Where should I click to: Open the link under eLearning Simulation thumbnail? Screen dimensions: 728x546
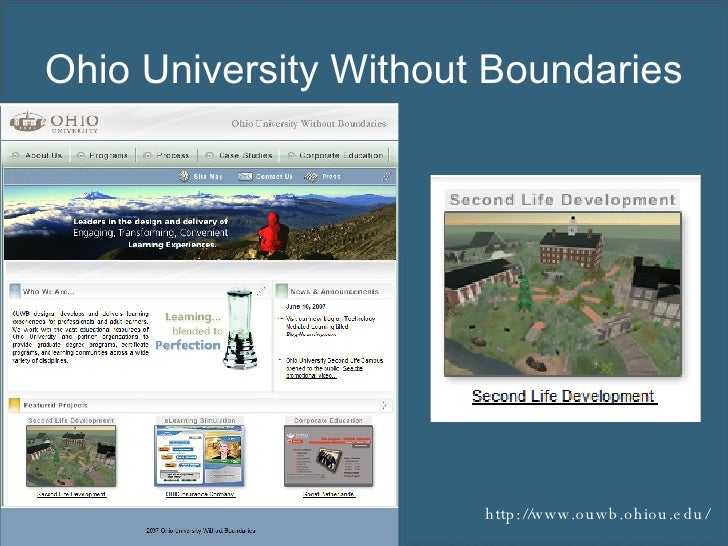coord(200,494)
